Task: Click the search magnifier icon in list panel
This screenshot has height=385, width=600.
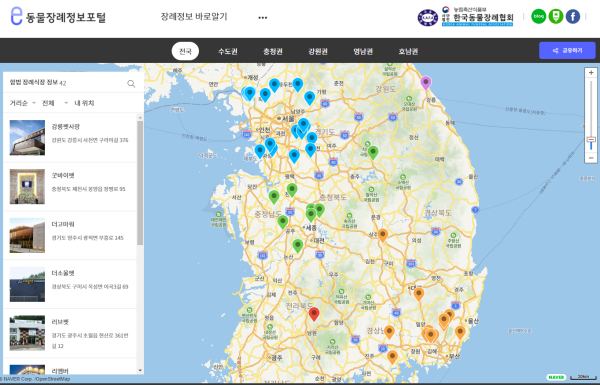Action: (131, 83)
